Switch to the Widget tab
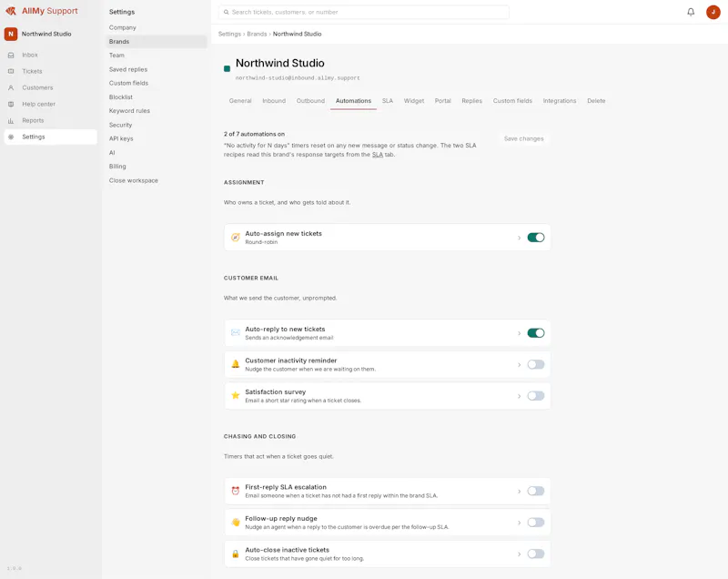Image resolution: width=728 pixels, height=579 pixels. [x=414, y=101]
